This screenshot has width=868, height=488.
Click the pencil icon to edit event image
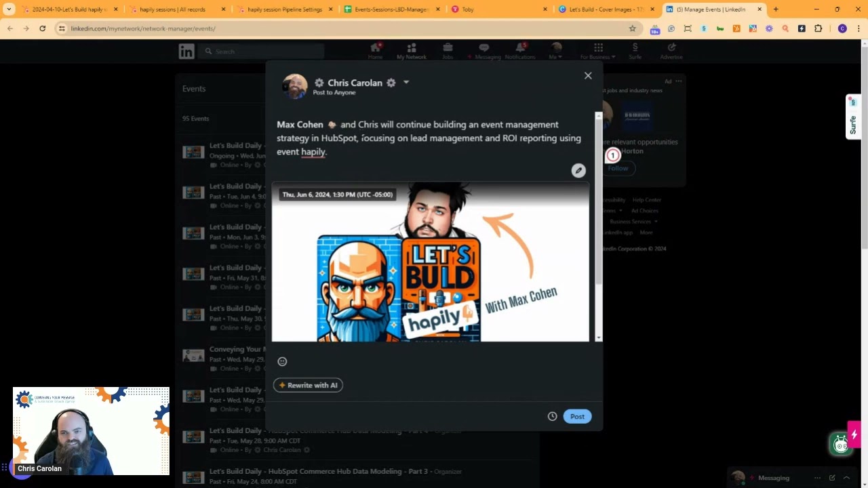[578, 171]
